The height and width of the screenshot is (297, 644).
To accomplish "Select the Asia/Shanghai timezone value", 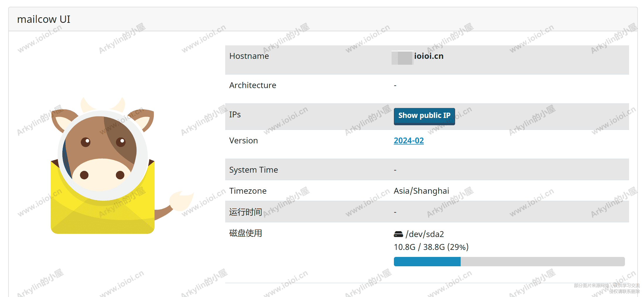I will tap(421, 191).
